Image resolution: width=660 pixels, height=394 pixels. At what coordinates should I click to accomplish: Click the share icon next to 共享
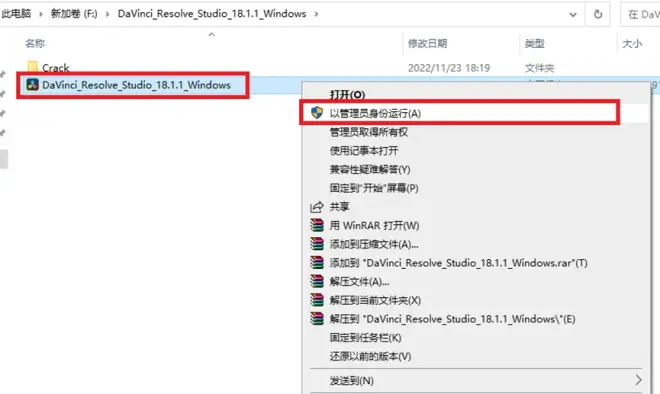(x=317, y=207)
